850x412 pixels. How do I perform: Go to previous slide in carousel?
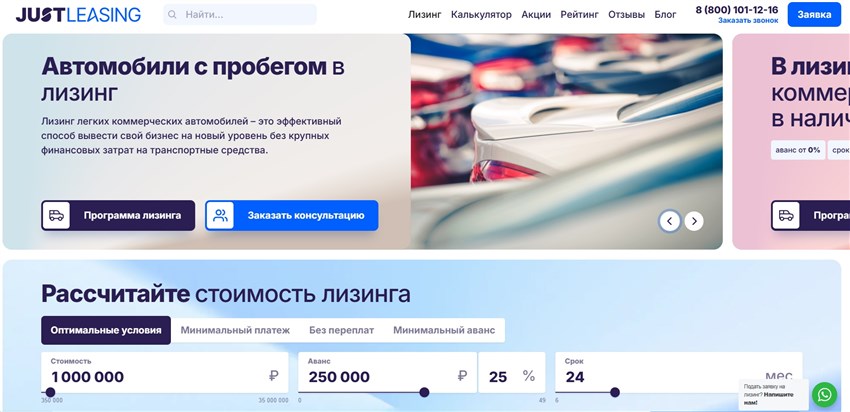point(669,221)
